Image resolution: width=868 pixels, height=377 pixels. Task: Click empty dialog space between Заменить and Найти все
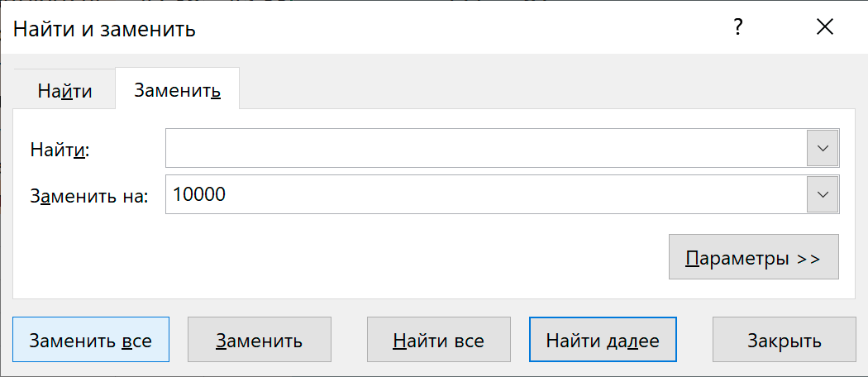coord(349,340)
